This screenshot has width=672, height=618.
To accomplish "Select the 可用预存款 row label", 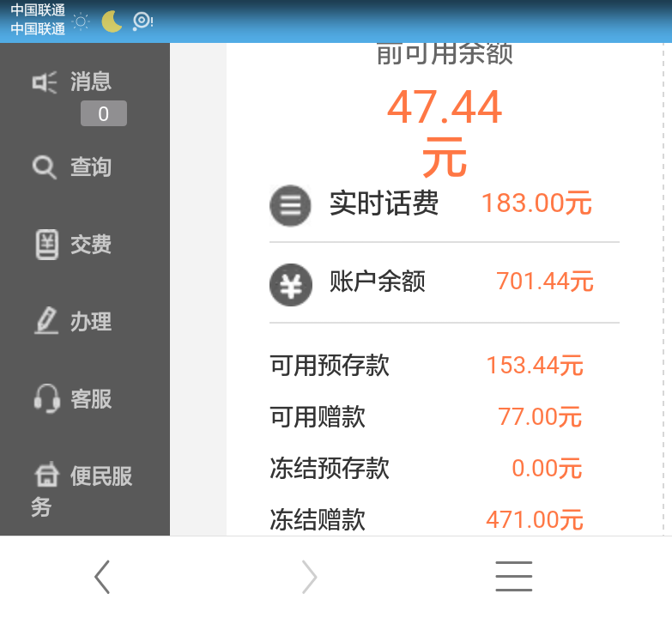I will (330, 366).
